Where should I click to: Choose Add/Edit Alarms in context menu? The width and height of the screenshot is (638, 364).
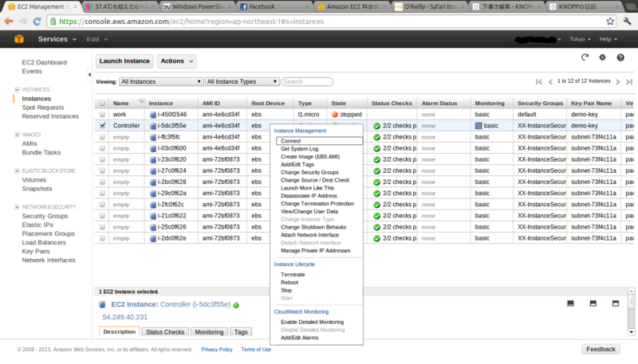300,338
